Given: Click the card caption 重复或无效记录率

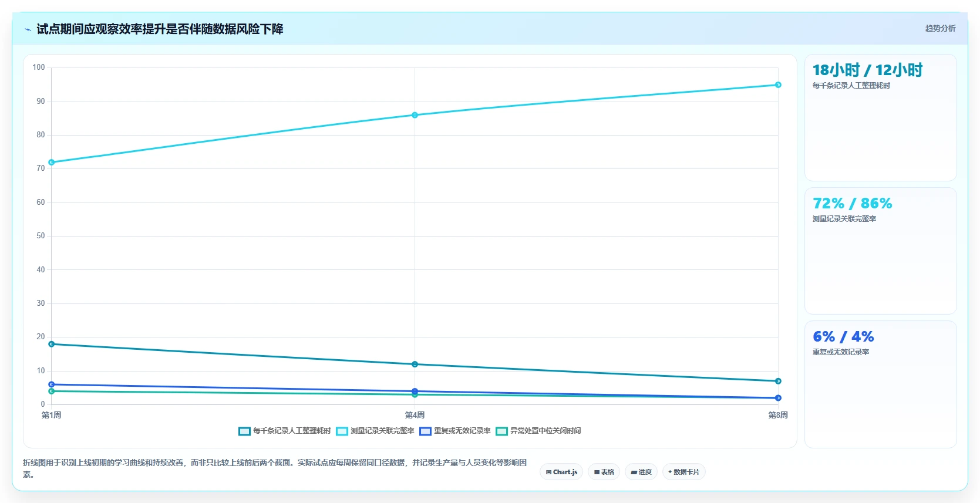Looking at the screenshot, I should (841, 352).
